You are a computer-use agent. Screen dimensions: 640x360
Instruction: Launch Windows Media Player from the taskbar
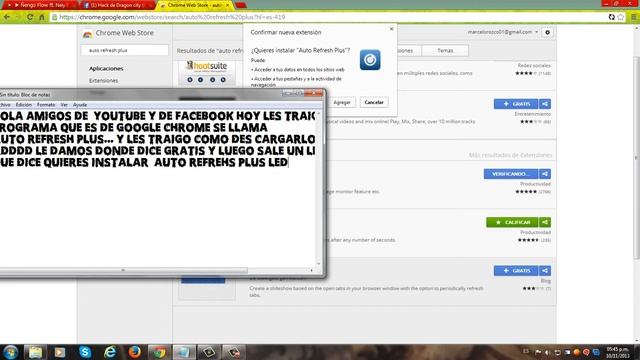pos(60,352)
